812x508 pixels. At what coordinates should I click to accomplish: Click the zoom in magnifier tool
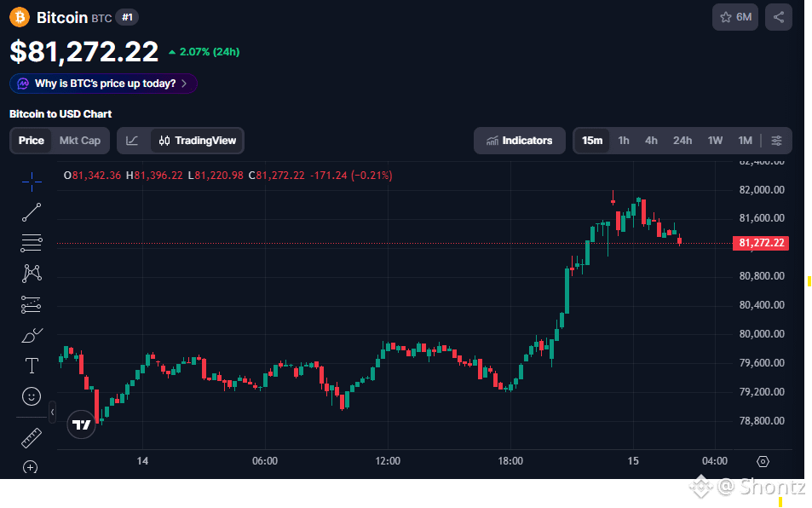(x=31, y=468)
